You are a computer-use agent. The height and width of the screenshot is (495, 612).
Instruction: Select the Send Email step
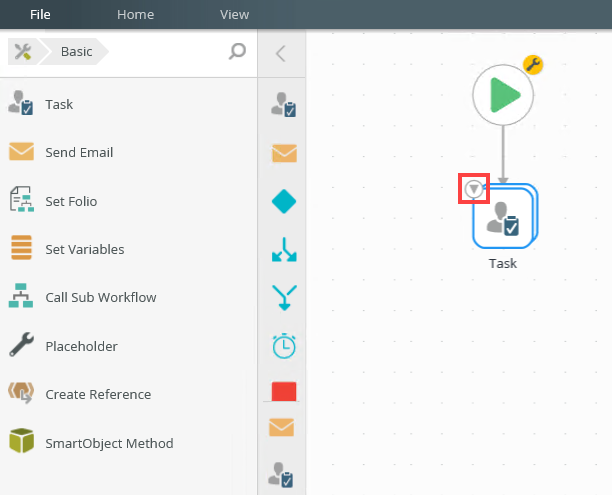(x=128, y=152)
